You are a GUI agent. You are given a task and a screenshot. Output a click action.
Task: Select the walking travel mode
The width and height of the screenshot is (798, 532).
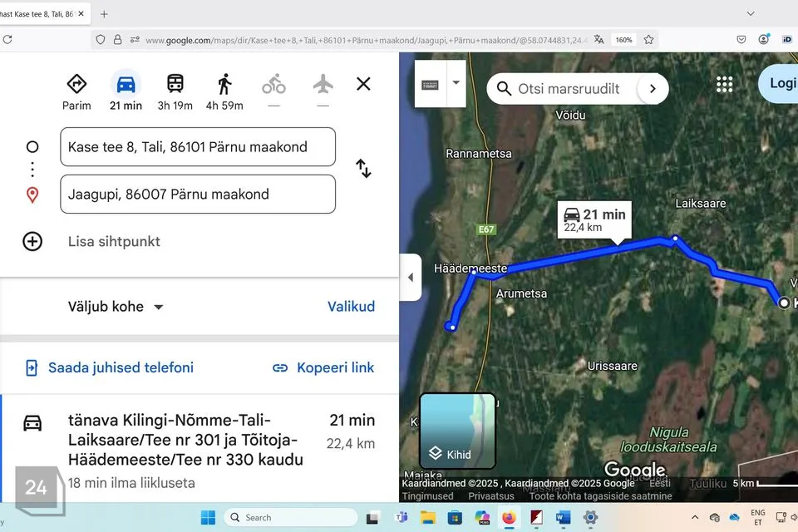(x=224, y=84)
